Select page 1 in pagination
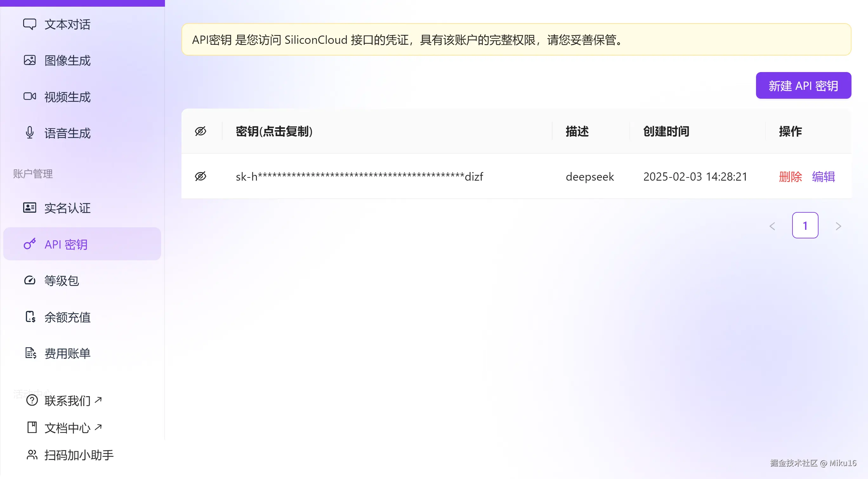The width and height of the screenshot is (868, 479). 805,225
